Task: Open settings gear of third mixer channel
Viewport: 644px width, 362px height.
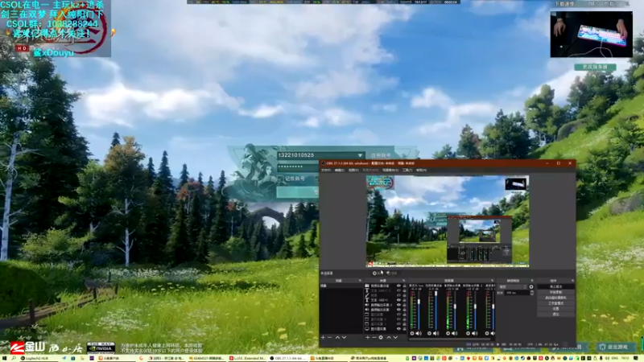Action: coord(448,333)
